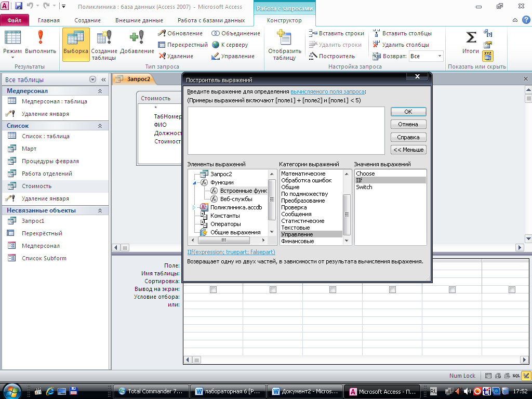Open Построитель from ribbon

point(332,56)
